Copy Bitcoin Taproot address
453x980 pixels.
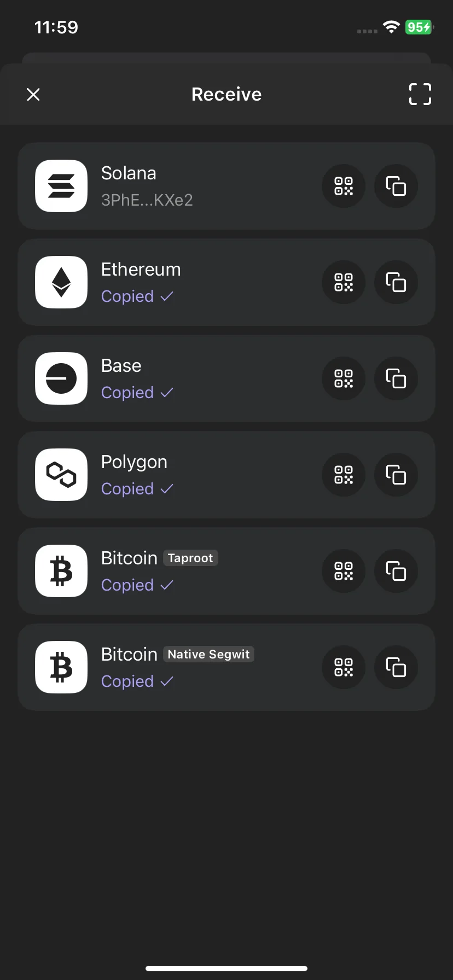pyautogui.click(x=396, y=571)
